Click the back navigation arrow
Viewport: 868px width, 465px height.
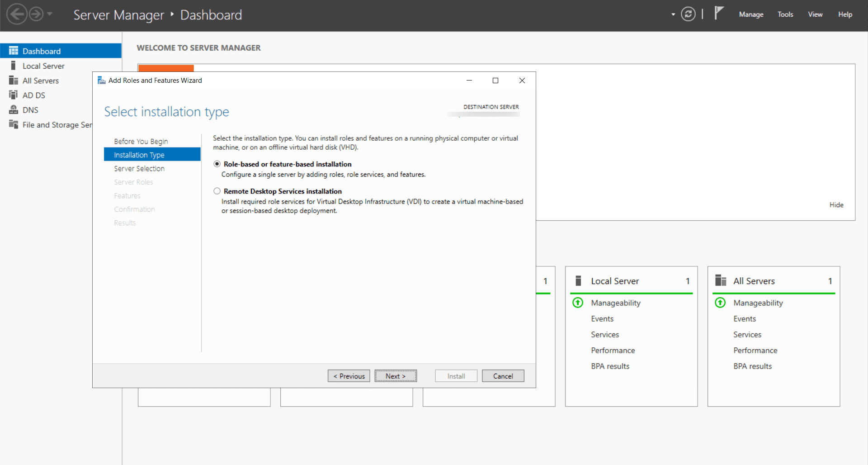[x=17, y=14]
